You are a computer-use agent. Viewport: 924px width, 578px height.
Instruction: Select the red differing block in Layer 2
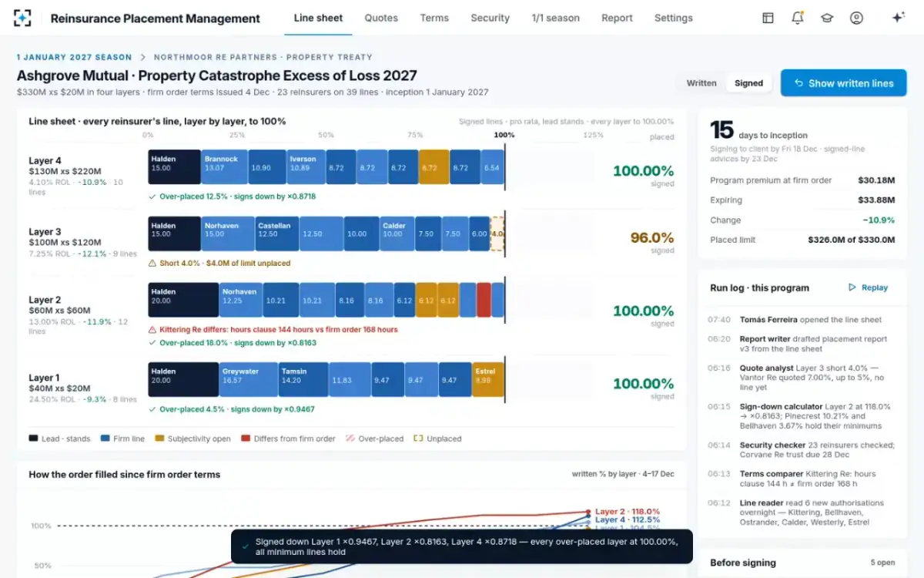484,300
